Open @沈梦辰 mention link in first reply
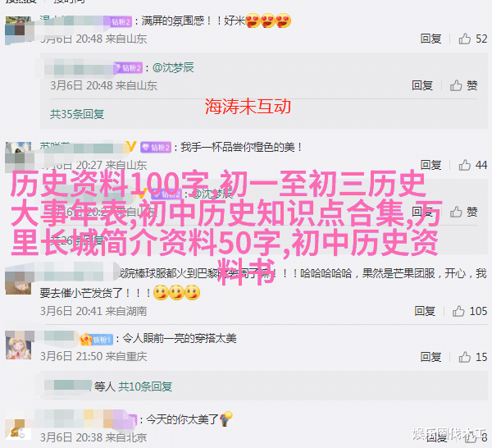Screen dimensions: 492x448 coord(173,67)
